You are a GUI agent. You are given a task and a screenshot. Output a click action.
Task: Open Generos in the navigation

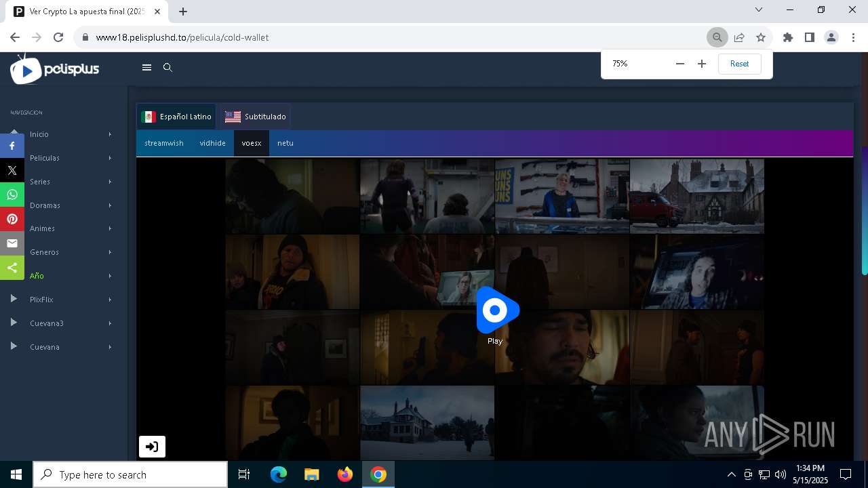tap(44, 252)
